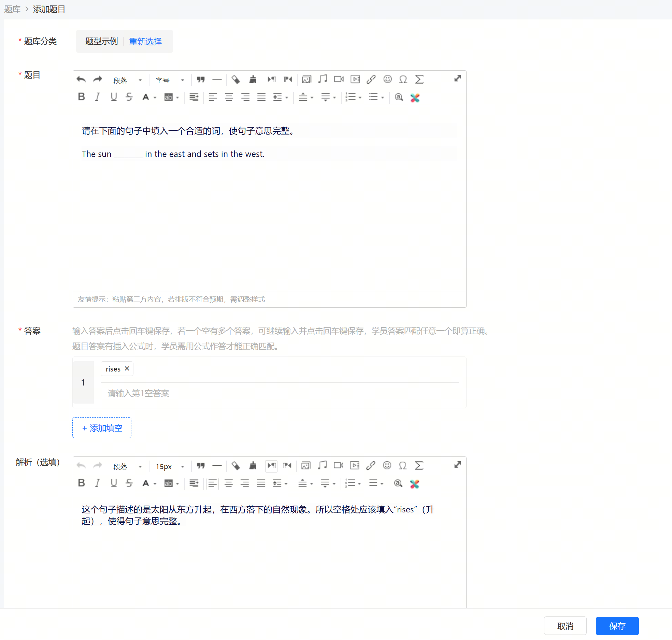Screen dimensions: 672x640
Task: Open ordered list dropdown in 题目 editor
Action: [360, 98]
